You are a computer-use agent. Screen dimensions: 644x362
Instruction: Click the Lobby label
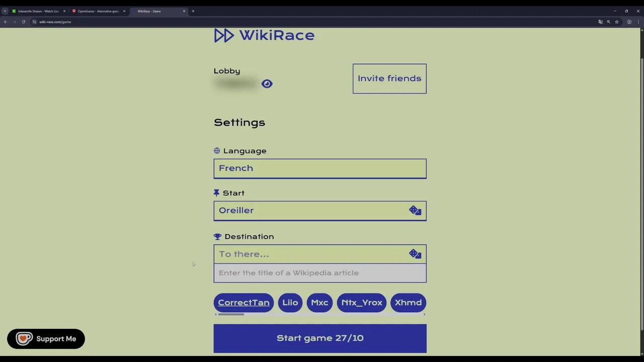227,71
